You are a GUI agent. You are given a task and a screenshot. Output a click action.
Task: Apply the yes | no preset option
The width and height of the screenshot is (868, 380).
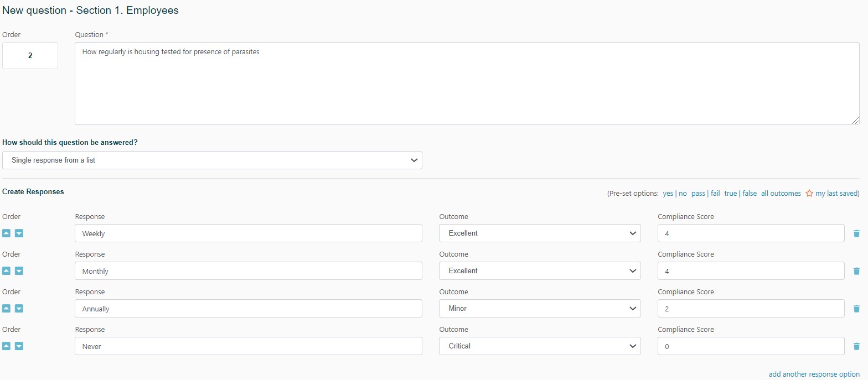point(674,194)
